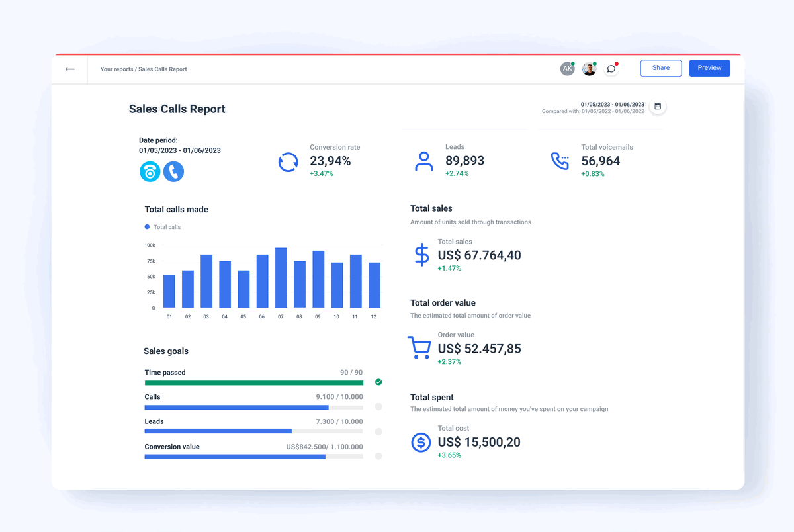
Task: Open the Sales Calls Report breadcrumb link
Action: pos(162,69)
